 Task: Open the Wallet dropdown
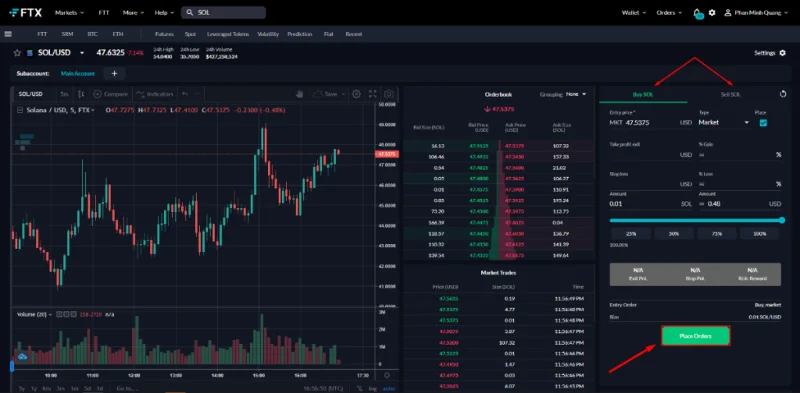click(634, 13)
